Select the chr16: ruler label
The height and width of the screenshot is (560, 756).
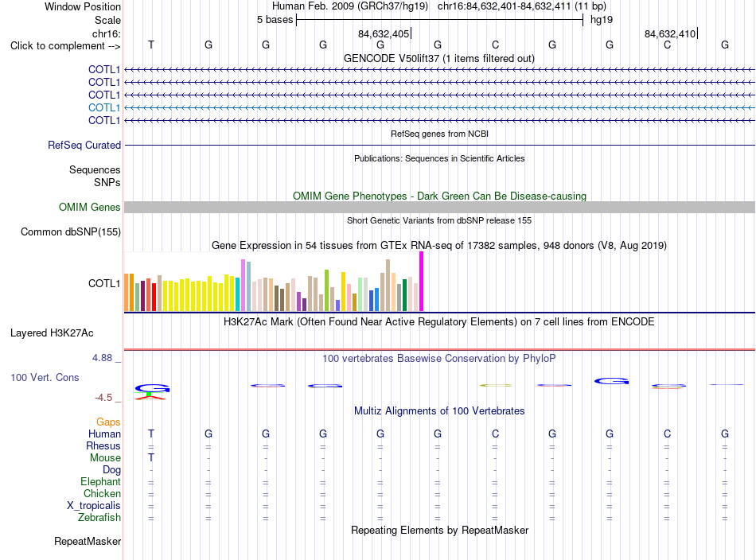pyautogui.click(x=106, y=33)
